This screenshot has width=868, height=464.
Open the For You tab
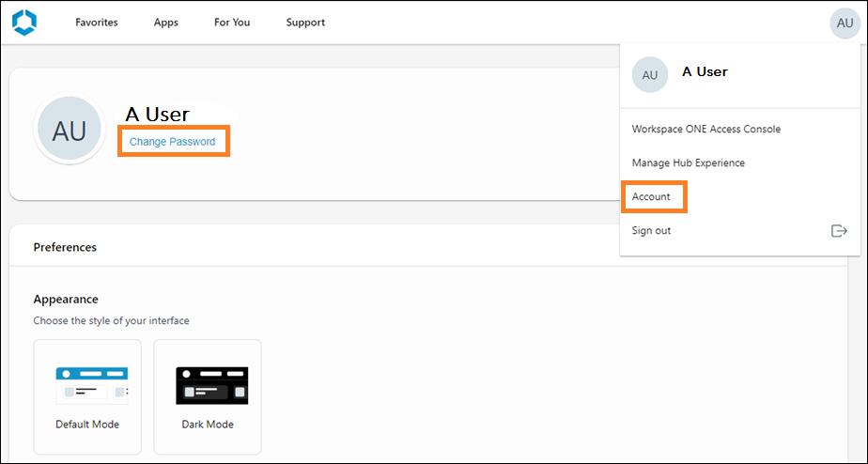[x=232, y=23]
